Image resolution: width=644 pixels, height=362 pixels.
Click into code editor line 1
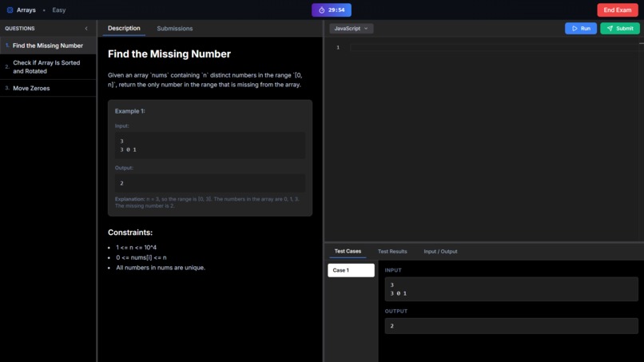tap(494, 48)
